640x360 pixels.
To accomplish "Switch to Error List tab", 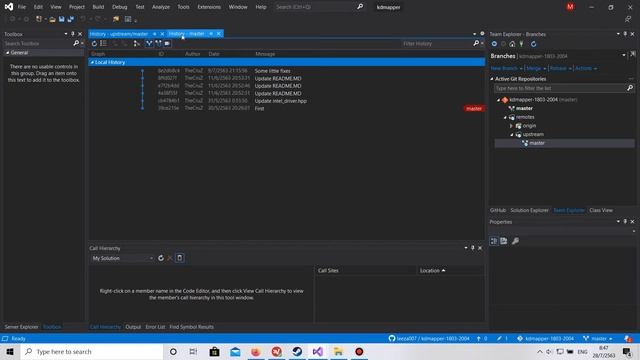I will pyautogui.click(x=155, y=327).
